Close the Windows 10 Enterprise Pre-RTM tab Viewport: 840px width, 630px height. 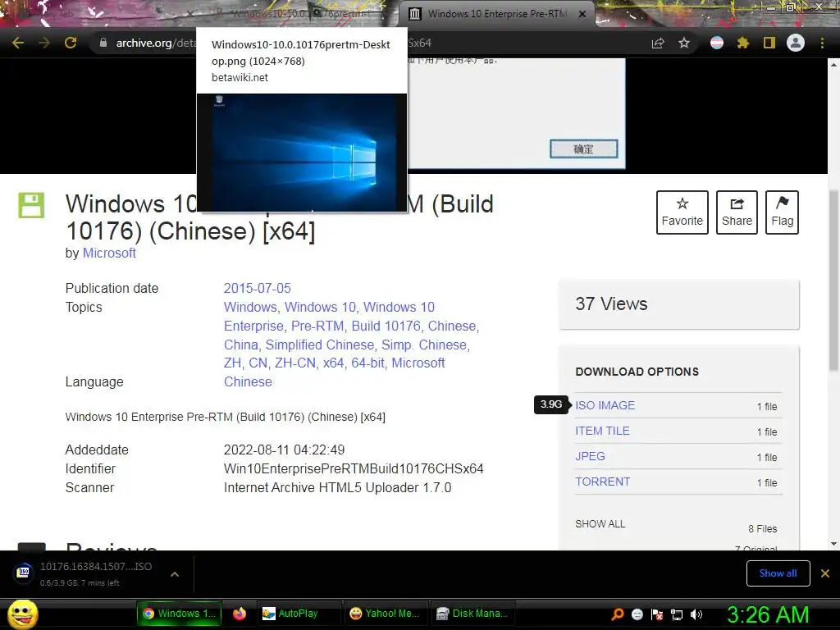point(582,14)
